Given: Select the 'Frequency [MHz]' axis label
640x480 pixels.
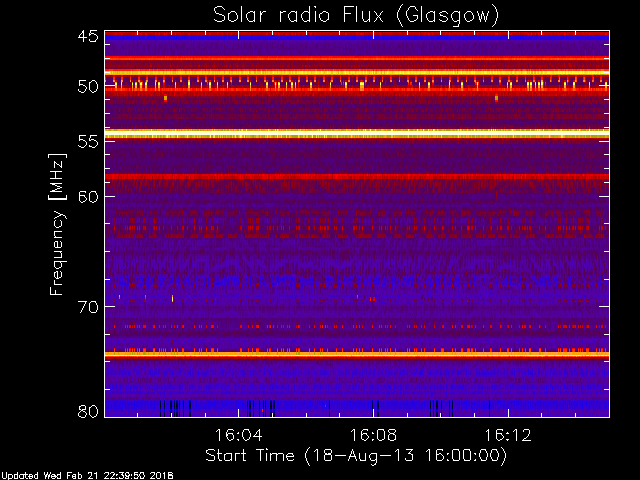Looking at the screenshot, I should click(x=57, y=224).
